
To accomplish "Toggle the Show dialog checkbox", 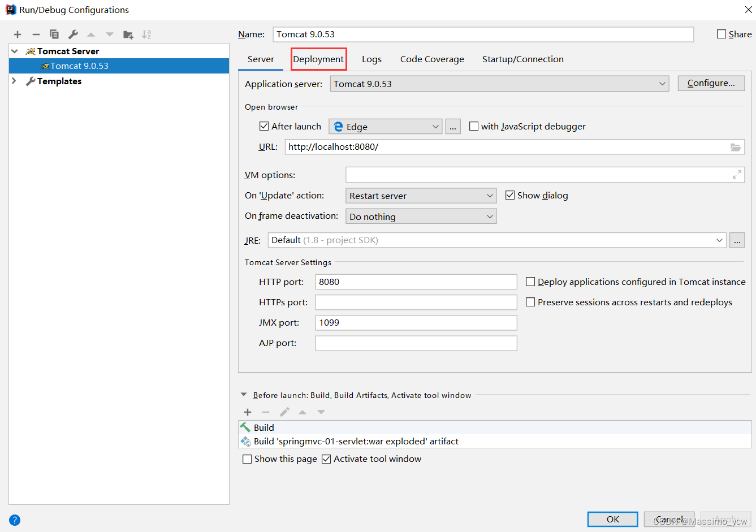I will coord(510,195).
